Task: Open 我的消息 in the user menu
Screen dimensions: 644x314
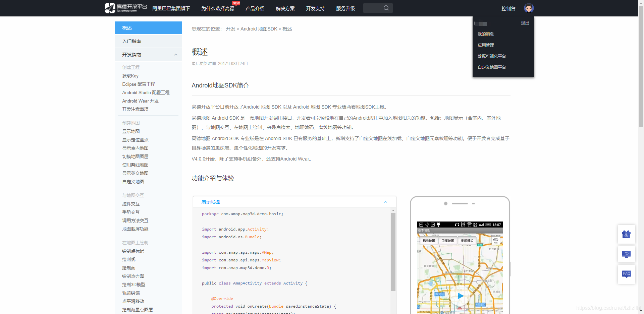Action: pos(486,34)
